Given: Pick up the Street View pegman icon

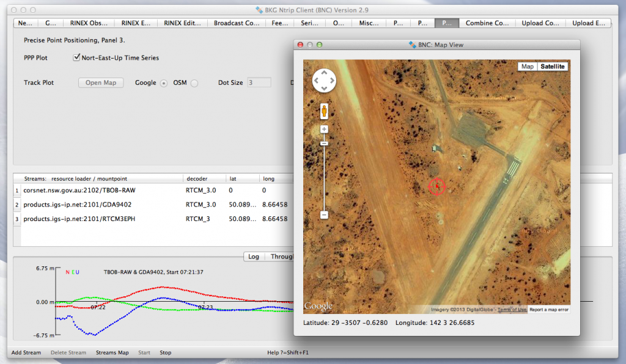Looking at the screenshot, I should coord(324,111).
